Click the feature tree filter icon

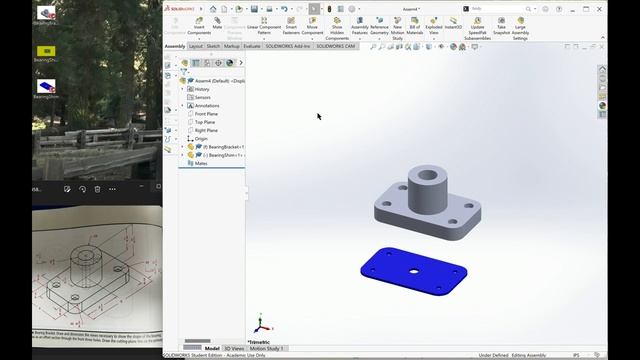coord(184,72)
